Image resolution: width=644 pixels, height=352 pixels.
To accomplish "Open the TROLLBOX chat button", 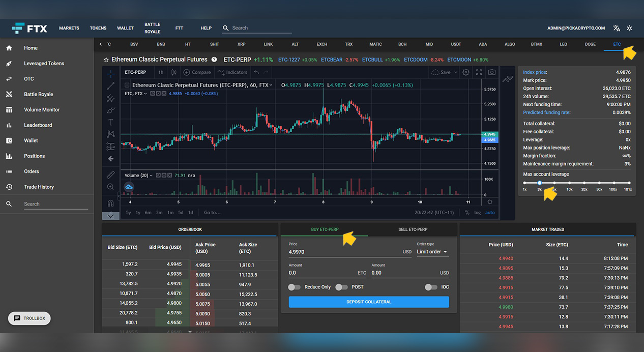I will click(x=30, y=318).
